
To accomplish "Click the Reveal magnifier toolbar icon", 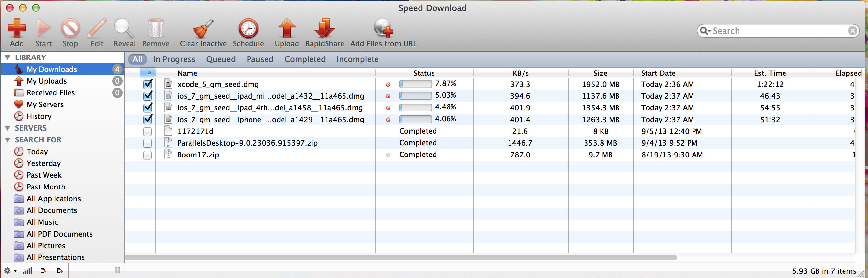I will (124, 28).
